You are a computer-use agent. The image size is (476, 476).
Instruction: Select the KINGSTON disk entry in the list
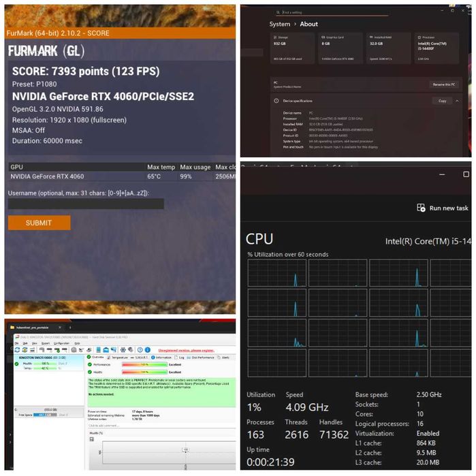coord(49,363)
